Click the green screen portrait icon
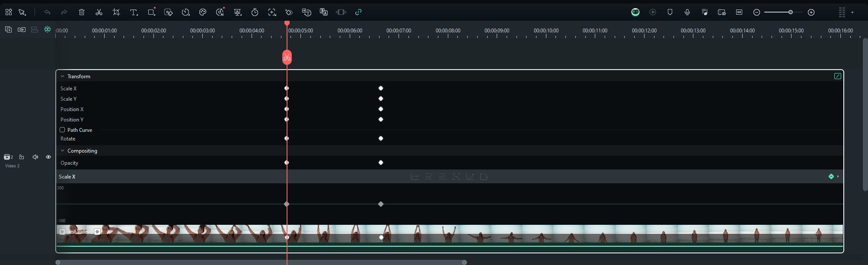 click(x=238, y=12)
